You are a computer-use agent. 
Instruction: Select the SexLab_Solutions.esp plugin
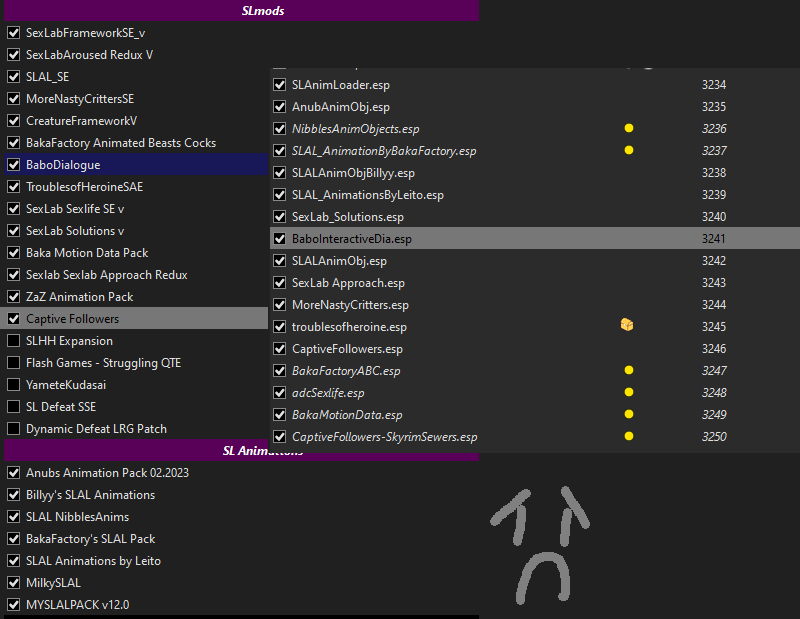pos(347,216)
